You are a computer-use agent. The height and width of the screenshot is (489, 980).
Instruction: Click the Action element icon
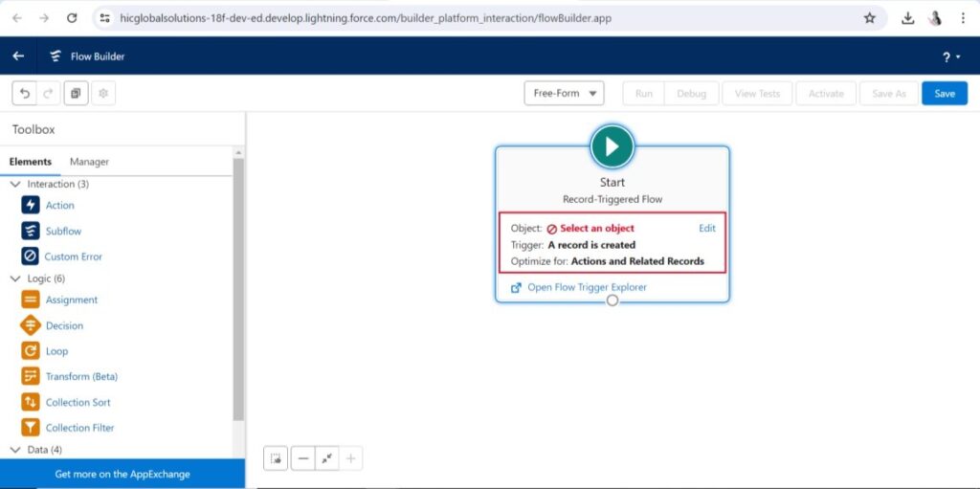[x=30, y=205]
